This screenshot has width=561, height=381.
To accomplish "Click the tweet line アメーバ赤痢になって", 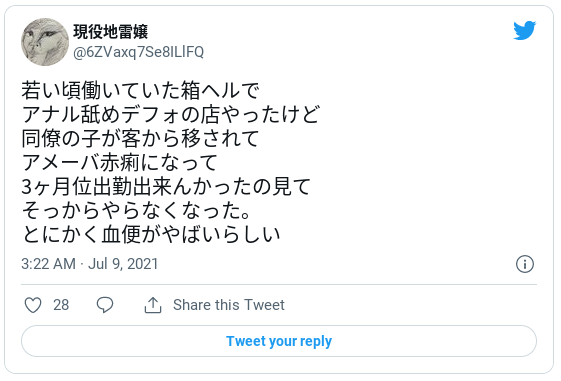I will (119, 162).
